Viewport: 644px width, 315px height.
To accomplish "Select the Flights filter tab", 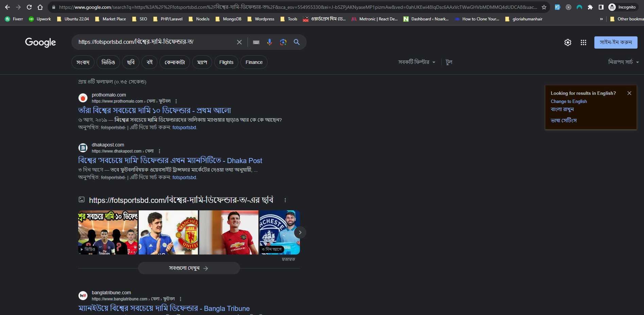I will point(226,62).
